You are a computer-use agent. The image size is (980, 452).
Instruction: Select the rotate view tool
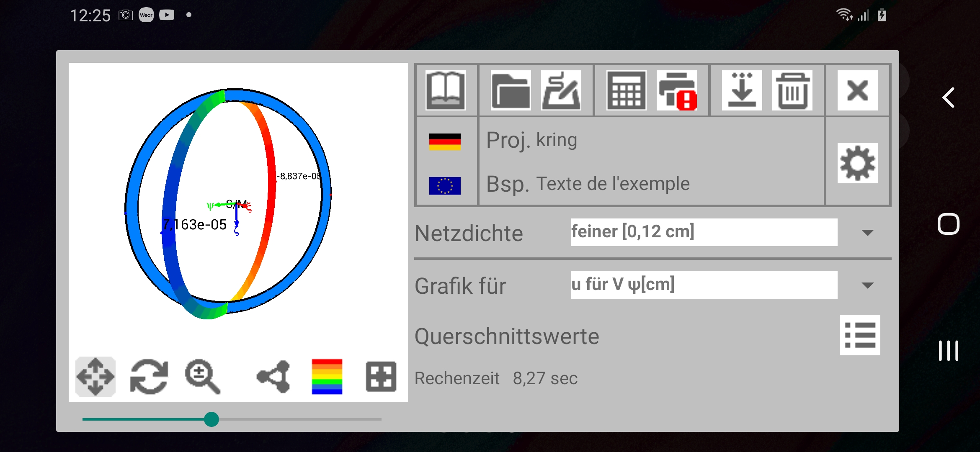click(149, 376)
